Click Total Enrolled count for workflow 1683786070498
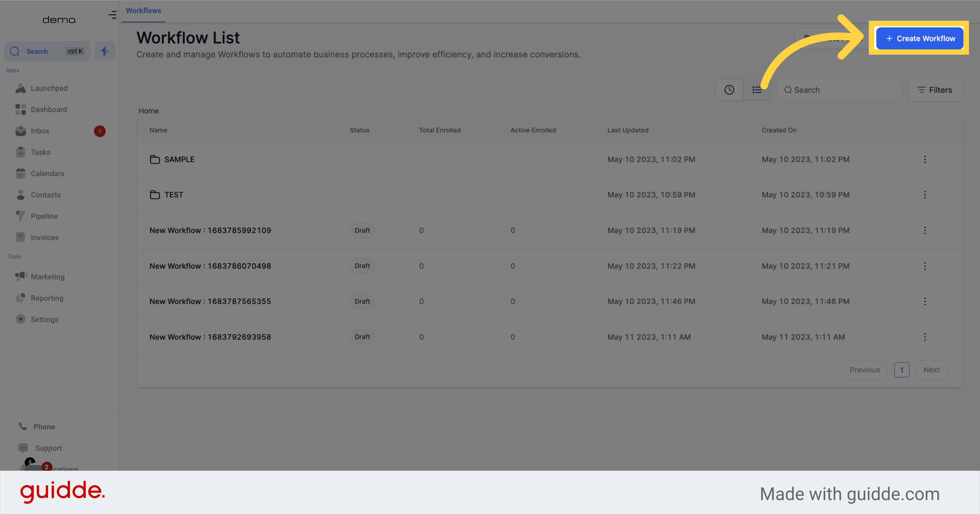Image resolution: width=980 pixels, height=514 pixels. (x=421, y=266)
